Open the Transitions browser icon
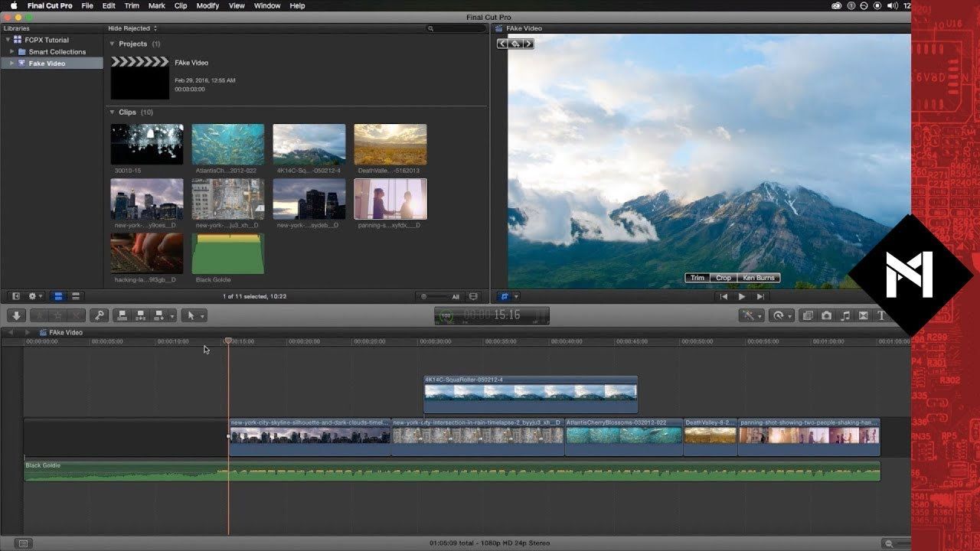This screenshot has height=551, width=980. (863, 315)
